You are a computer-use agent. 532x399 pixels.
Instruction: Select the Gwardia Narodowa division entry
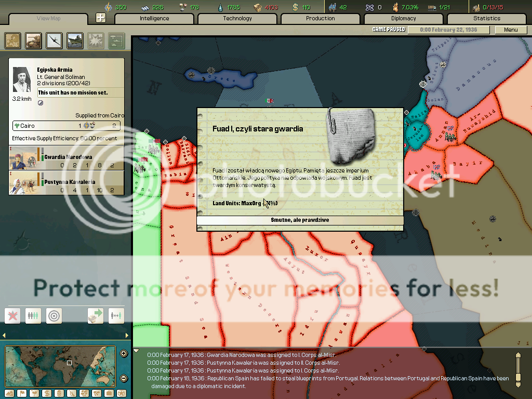(66, 158)
